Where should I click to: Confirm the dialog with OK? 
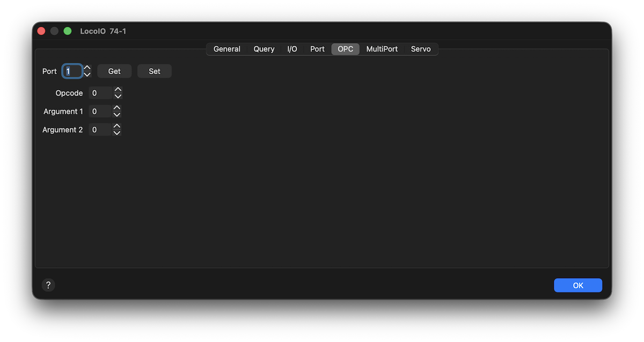point(577,285)
